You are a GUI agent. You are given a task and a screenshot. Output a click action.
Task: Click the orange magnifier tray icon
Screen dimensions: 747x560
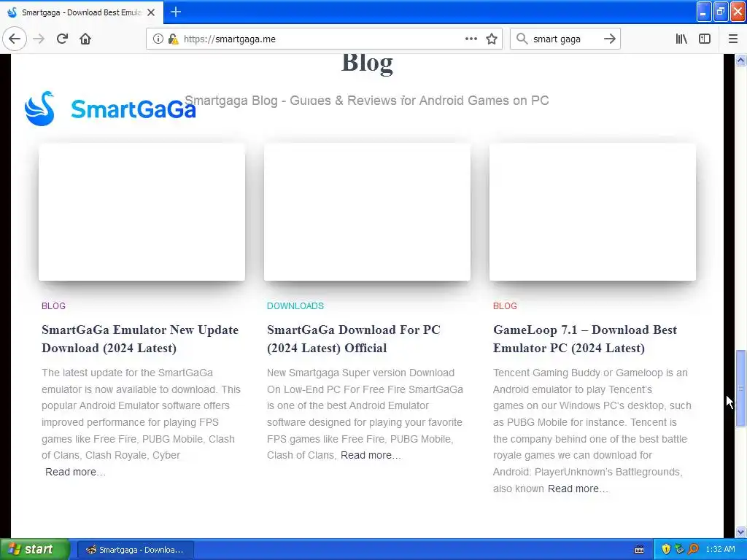click(693, 550)
